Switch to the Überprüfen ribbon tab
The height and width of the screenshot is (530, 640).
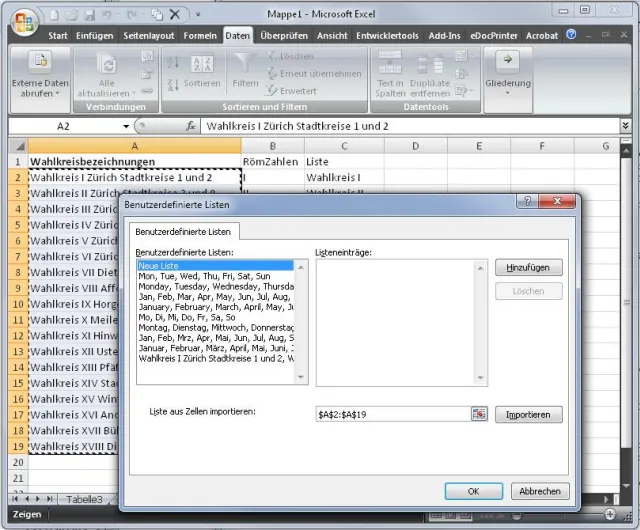(x=284, y=35)
